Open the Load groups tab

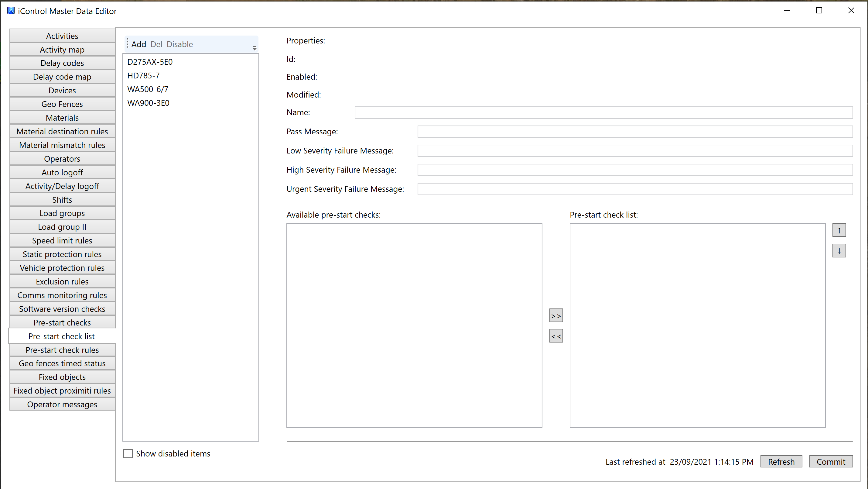(x=62, y=213)
